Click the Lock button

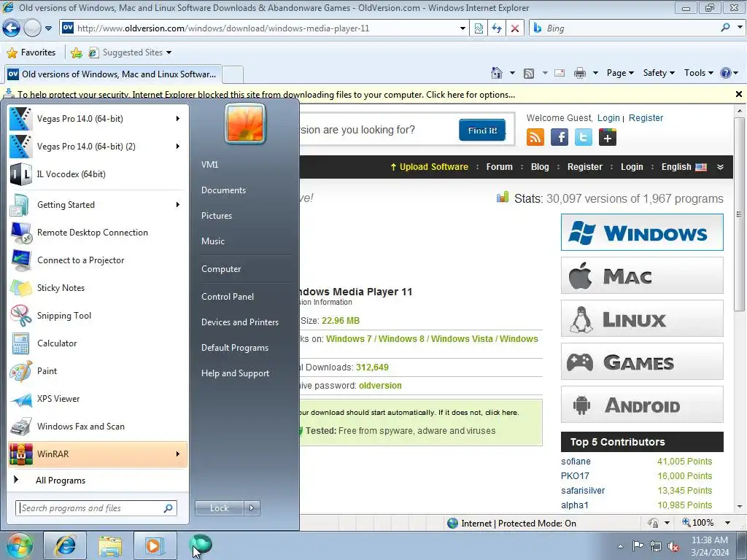219,508
